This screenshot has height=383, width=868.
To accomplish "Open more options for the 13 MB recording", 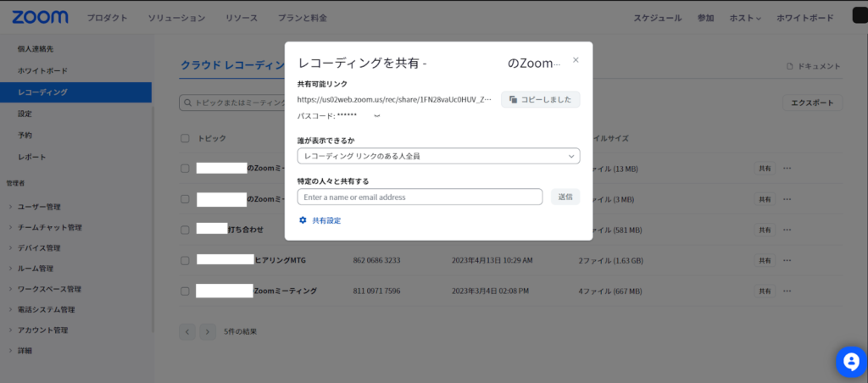I will [x=787, y=169].
